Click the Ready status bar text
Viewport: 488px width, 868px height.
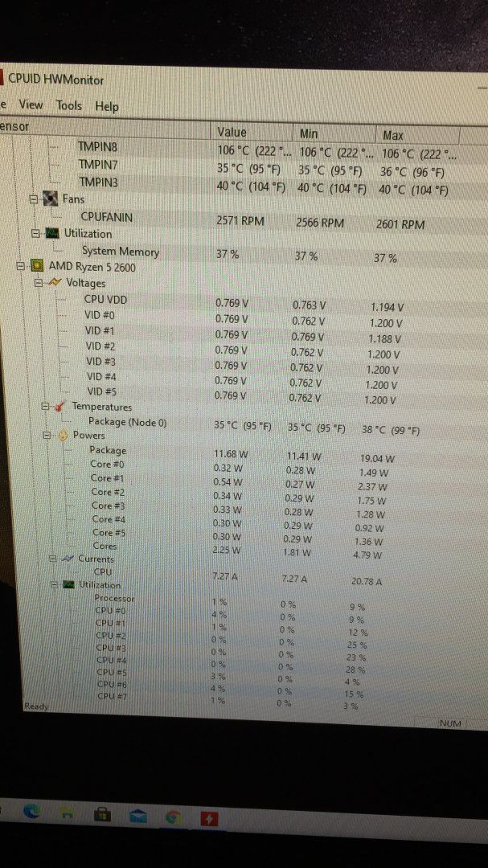pos(36,706)
